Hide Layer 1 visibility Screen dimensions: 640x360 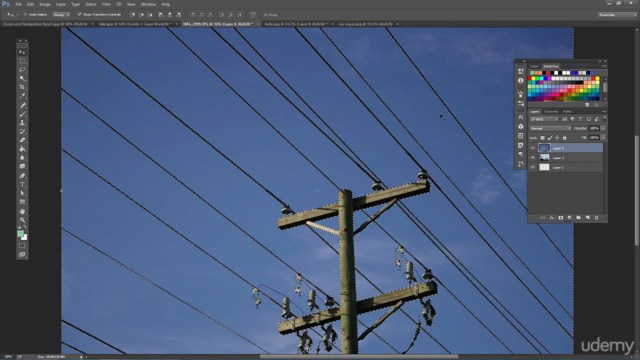pyautogui.click(x=533, y=167)
